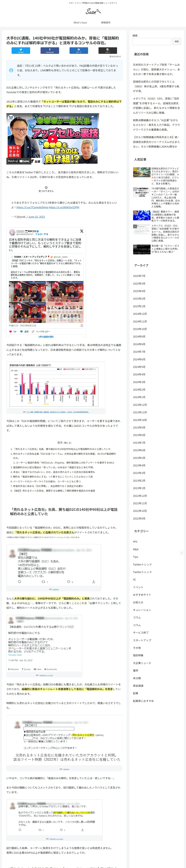Open category 起業家におすすめ

pyautogui.click(x=143, y=701)
